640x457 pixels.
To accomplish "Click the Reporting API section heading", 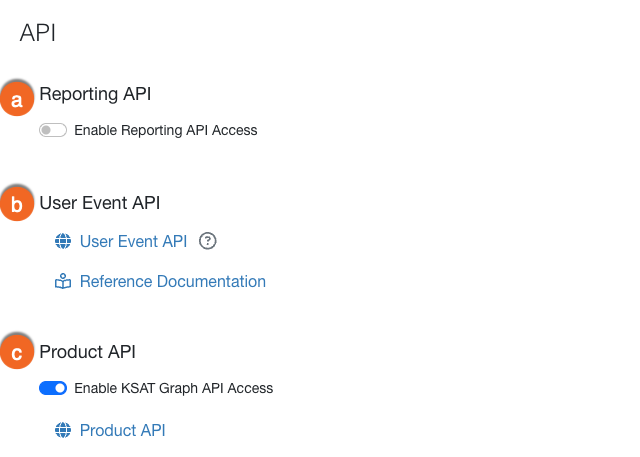I will point(95,94).
